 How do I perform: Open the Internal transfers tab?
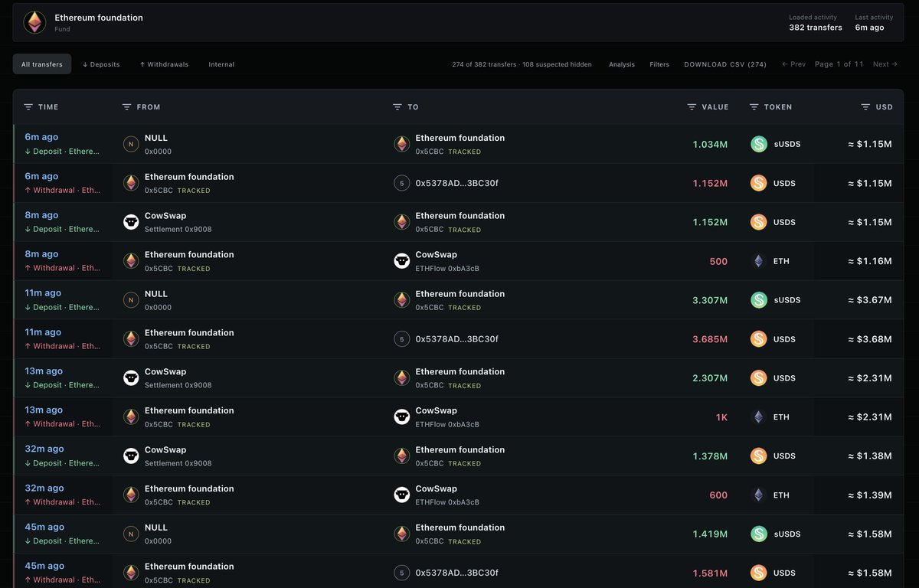point(221,64)
